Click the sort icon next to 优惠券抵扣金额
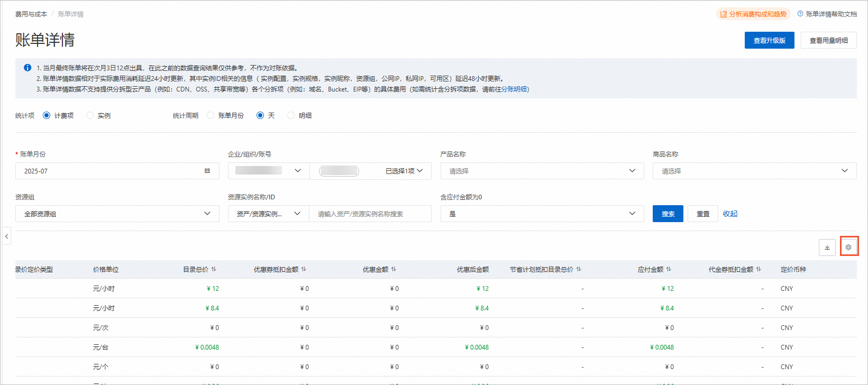Viewport: 868px width, 385px height. (304, 269)
